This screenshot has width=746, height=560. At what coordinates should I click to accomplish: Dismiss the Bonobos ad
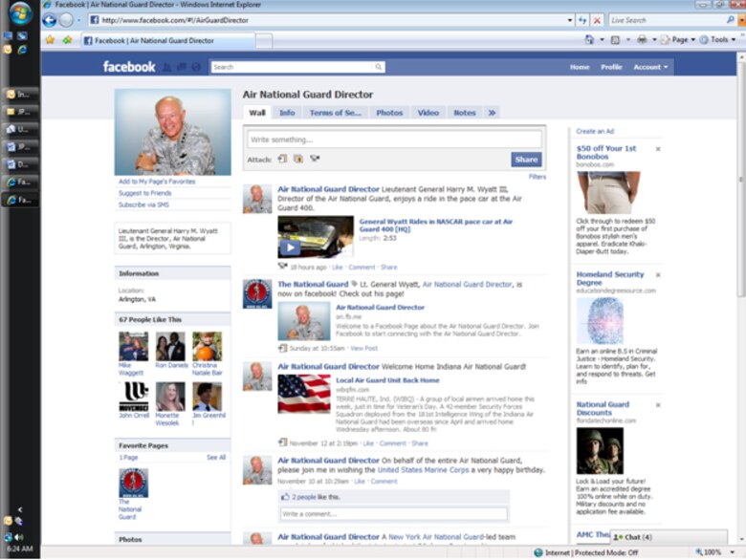pyautogui.click(x=657, y=149)
